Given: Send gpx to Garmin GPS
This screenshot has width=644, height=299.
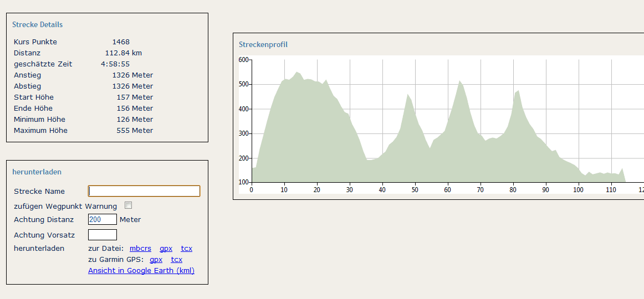Looking at the screenshot, I should (156, 260).
